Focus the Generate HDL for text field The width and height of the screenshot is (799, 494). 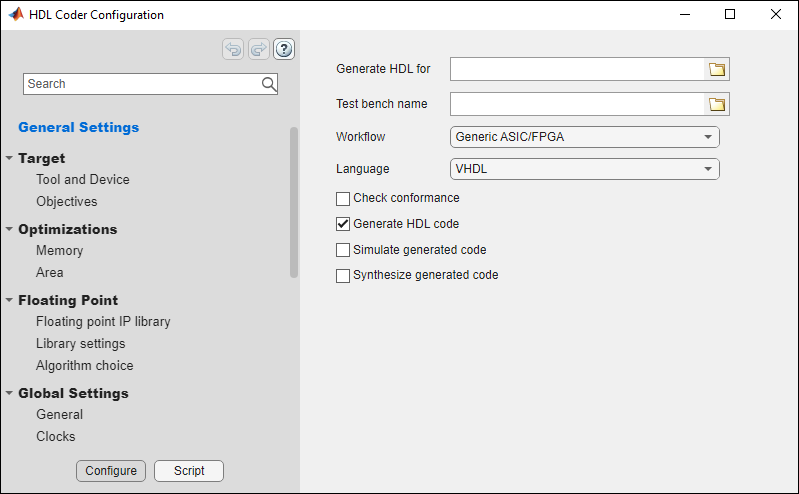[x=577, y=69]
